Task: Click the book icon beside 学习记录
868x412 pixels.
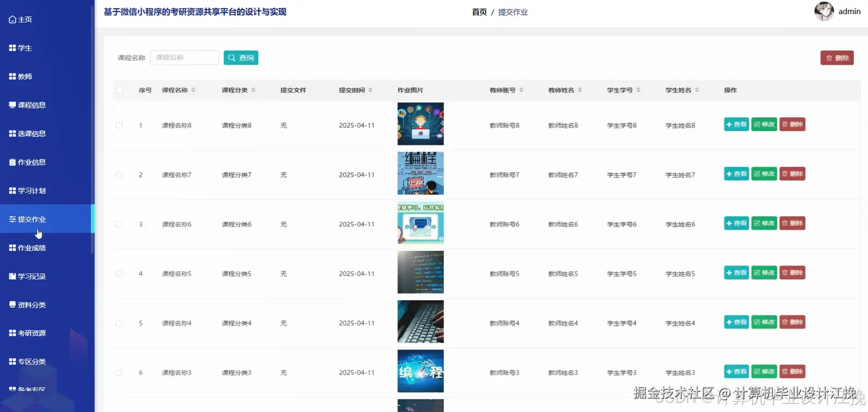Action: pos(12,276)
